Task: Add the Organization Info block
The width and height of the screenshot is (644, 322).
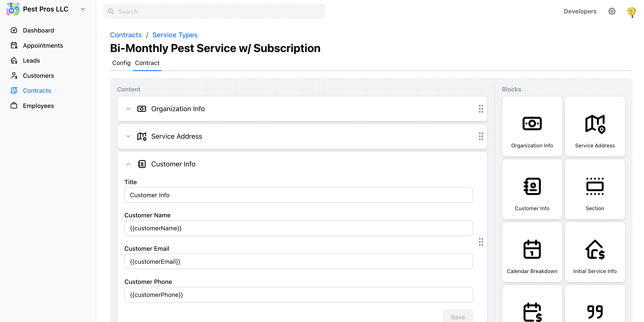Action: 532,127
